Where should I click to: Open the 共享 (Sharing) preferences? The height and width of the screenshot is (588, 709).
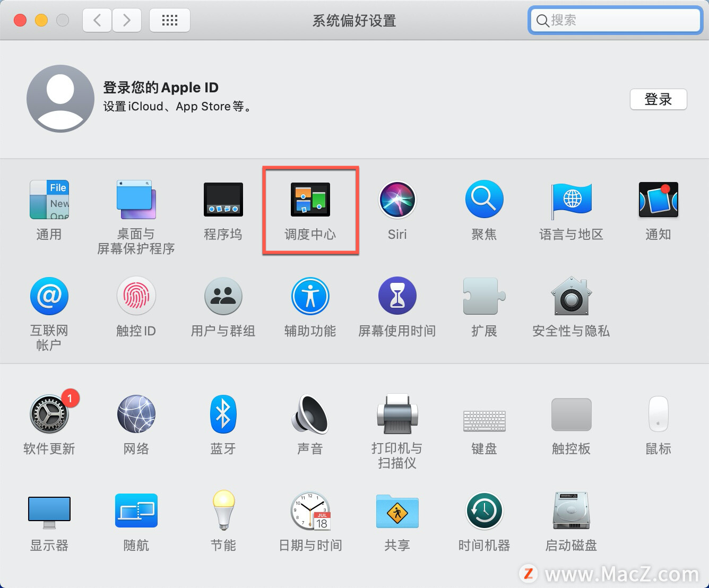[397, 511]
